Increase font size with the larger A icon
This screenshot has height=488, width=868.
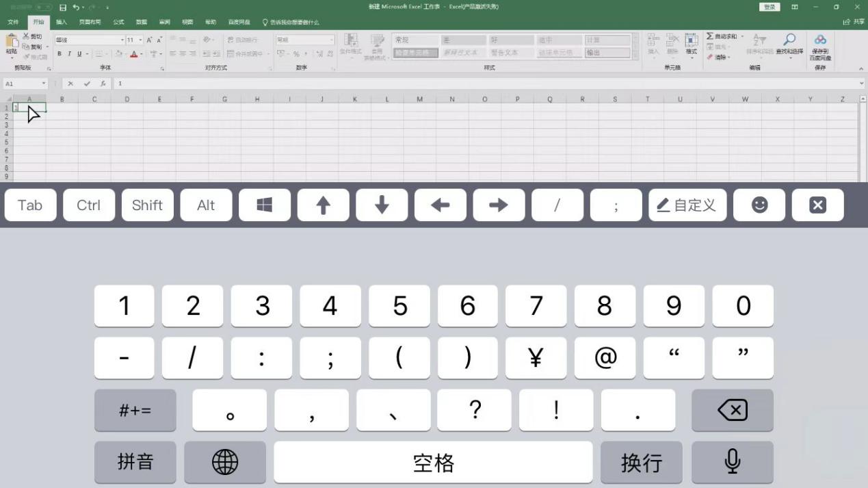coord(149,40)
